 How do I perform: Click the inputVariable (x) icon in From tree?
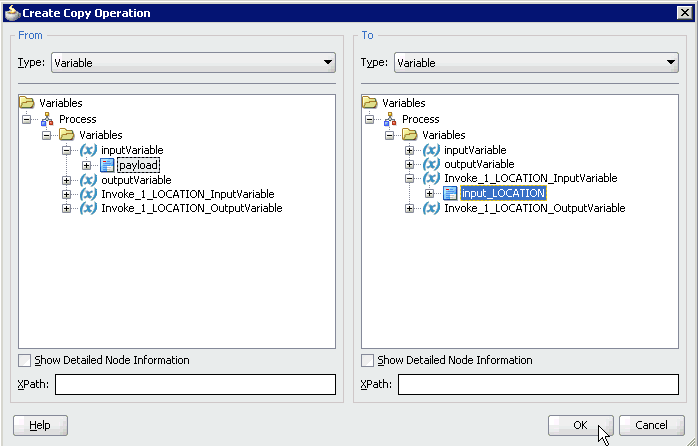pyautogui.click(x=88, y=150)
